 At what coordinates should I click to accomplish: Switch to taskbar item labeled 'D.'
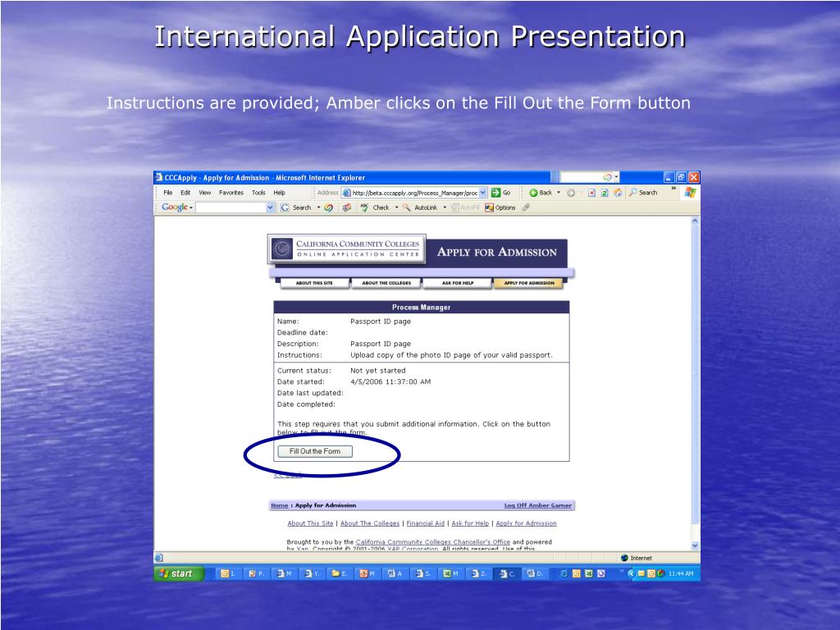[534, 573]
